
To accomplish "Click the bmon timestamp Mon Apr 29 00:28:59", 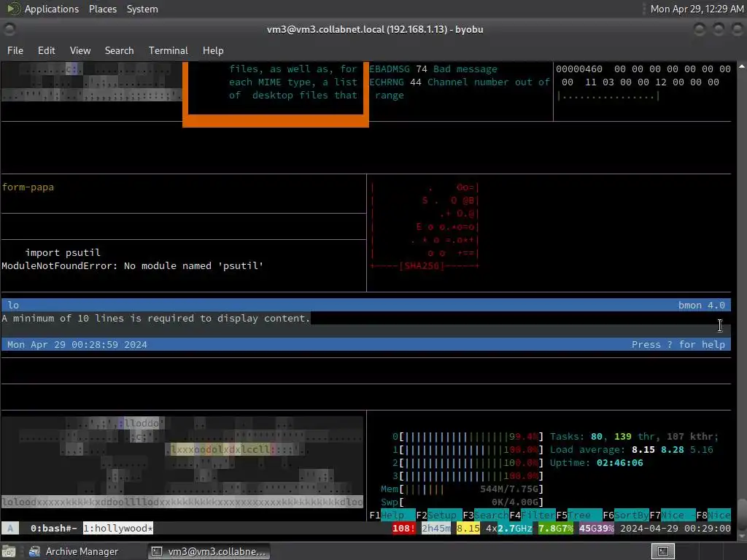I will click(x=77, y=345).
